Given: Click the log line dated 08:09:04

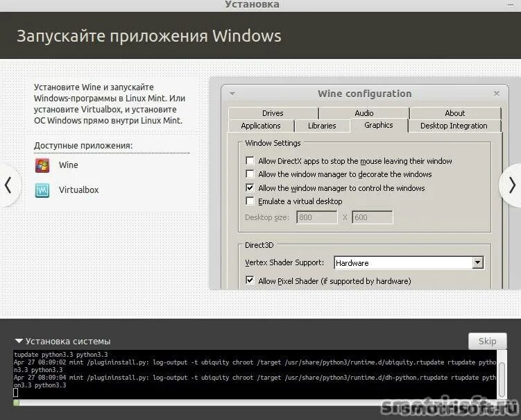Looking at the screenshot, I should pyautogui.click(x=255, y=381).
